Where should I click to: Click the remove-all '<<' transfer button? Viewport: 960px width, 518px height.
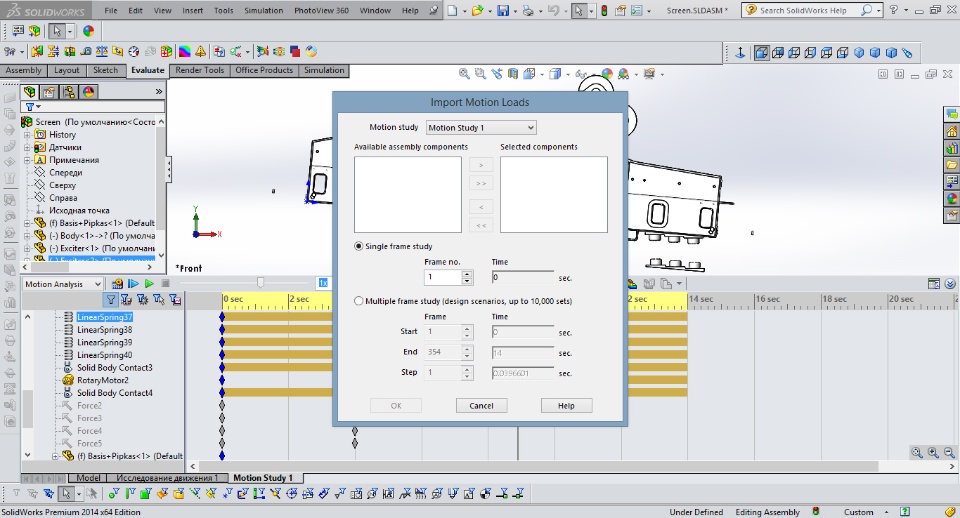[481, 225]
